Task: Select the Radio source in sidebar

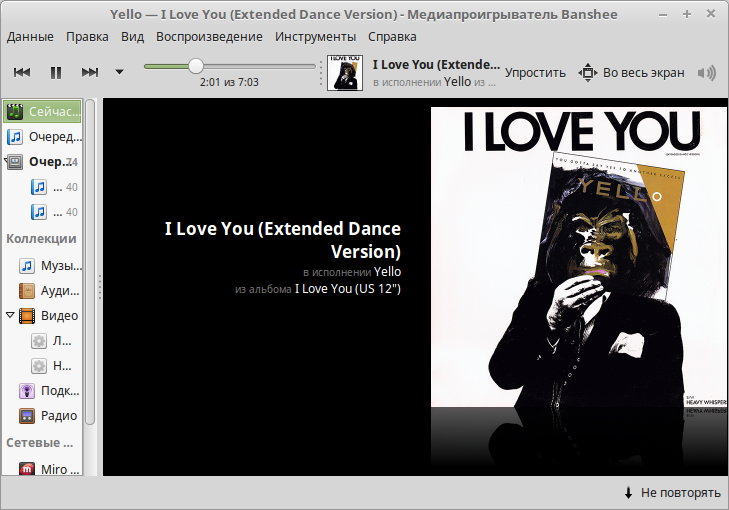Action: (27, 416)
